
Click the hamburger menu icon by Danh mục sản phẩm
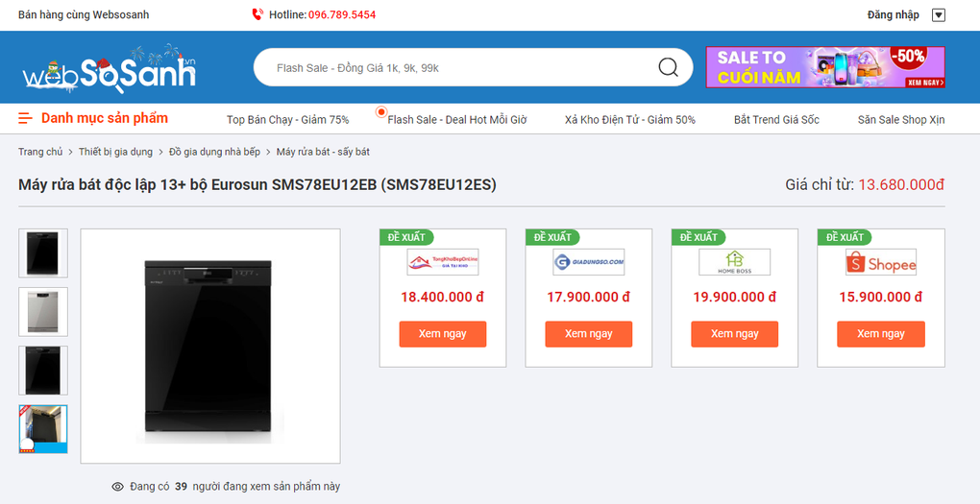(x=26, y=118)
